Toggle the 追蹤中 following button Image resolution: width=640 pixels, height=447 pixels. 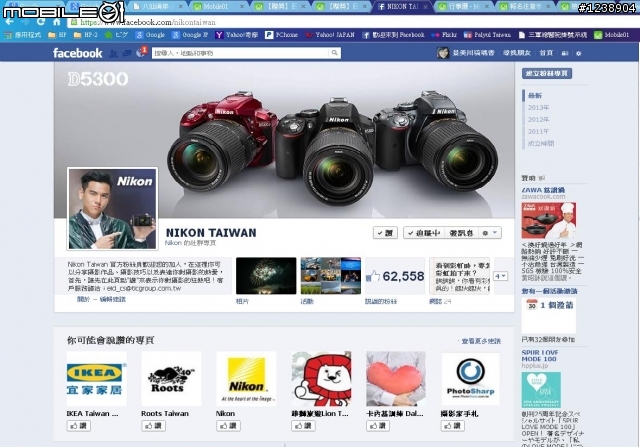[424, 233]
